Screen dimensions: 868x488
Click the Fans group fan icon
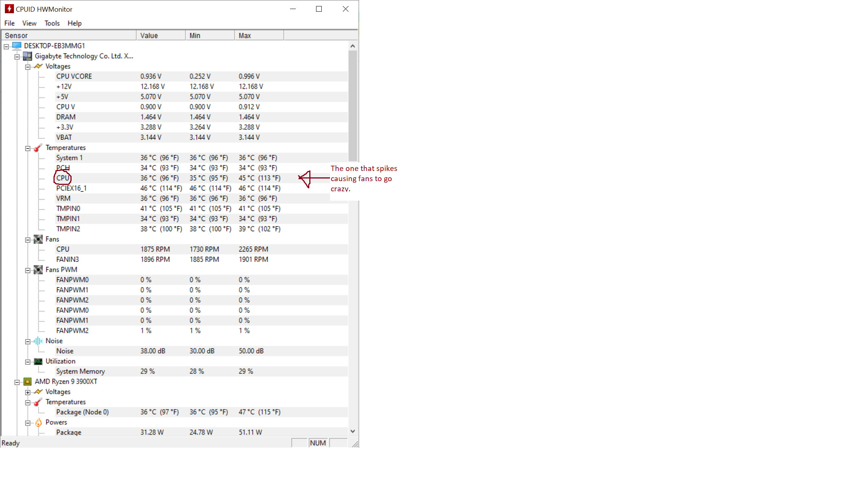tap(38, 239)
